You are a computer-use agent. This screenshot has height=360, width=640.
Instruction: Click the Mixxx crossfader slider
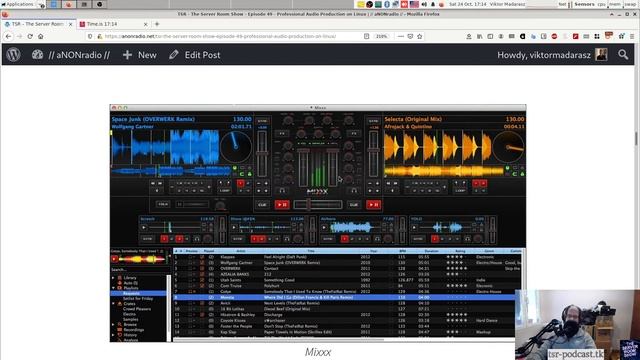(318, 204)
